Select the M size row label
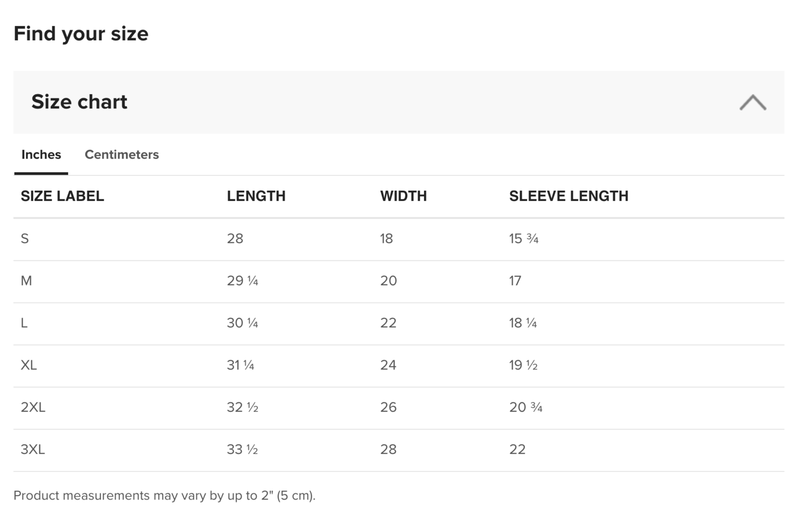Screen dimensions: 797x532 [27, 281]
